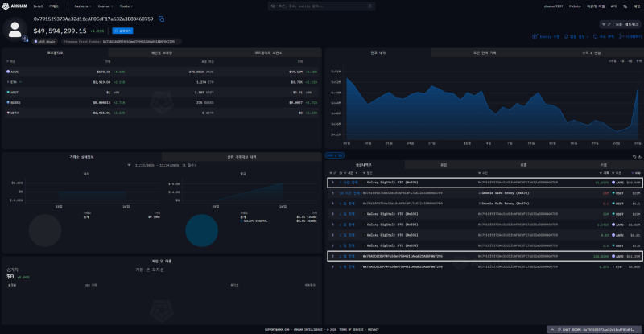
Task: Click the profile avatar icon beside the address
Action: 14,28
